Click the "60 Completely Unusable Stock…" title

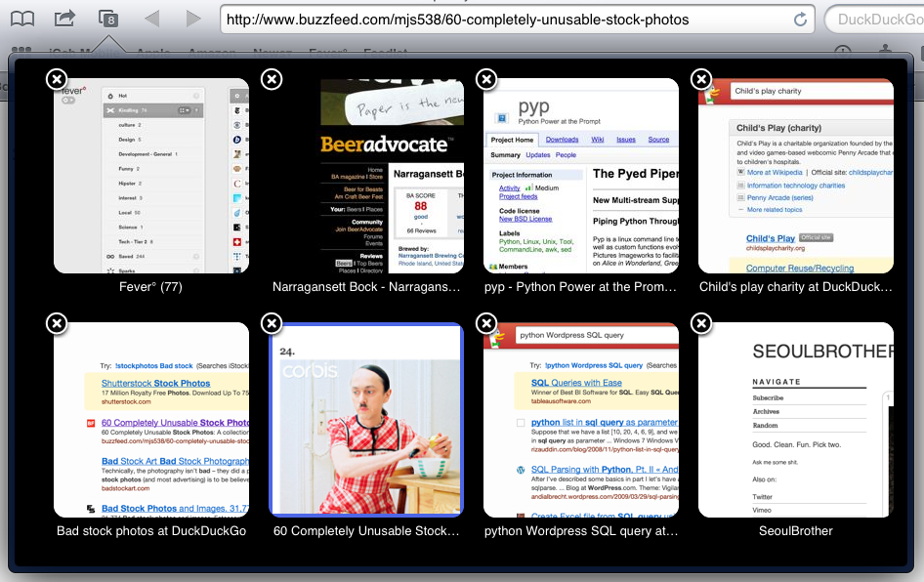tap(366, 531)
